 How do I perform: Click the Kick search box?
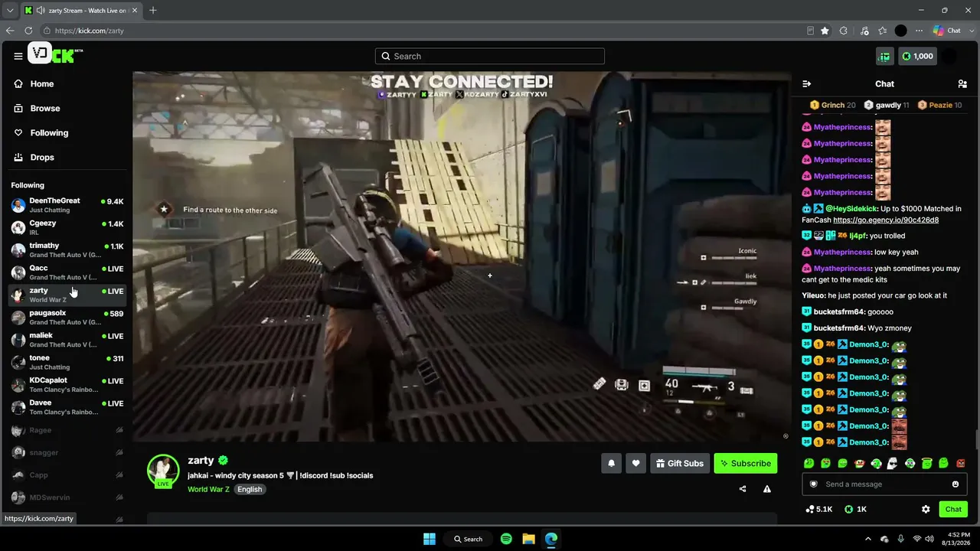coord(490,56)
